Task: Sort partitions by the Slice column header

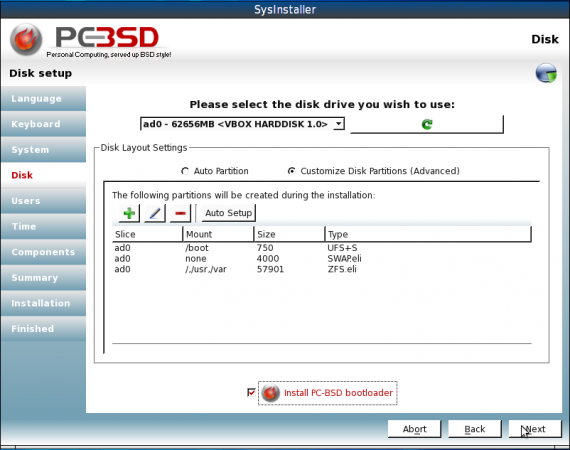Action: (x=147, y=234)
